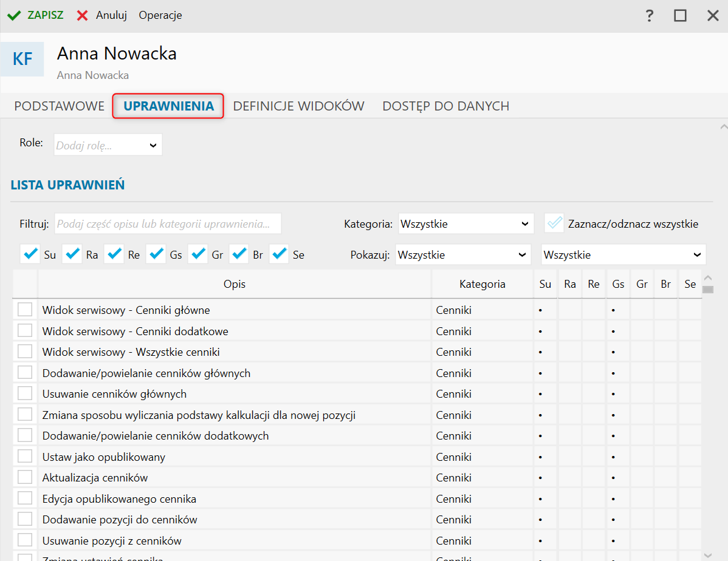Toggle the Su filter checkbox
The width and height of the screenshot is (728, 561).
[30, 254]
